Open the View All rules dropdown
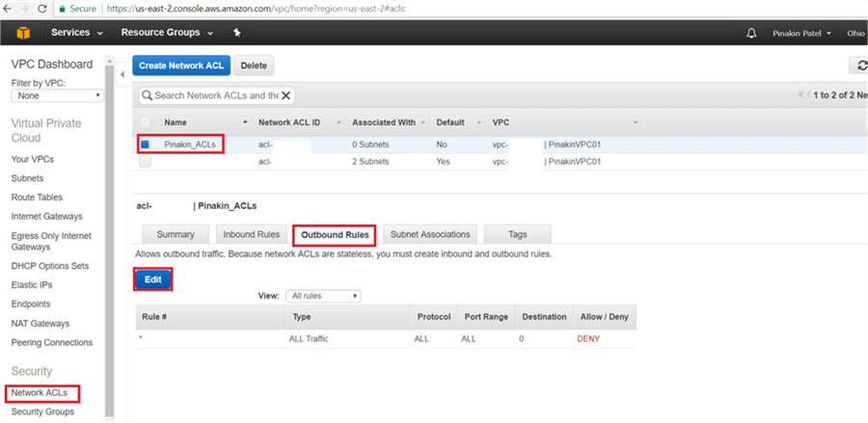 coord(323,296)
